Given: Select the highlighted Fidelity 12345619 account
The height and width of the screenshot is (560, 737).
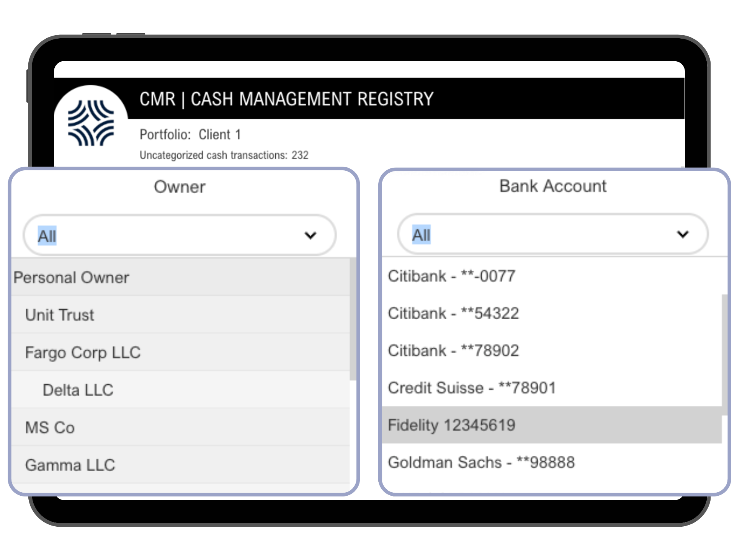Looking at the screenshot, I should coord(451,425).
